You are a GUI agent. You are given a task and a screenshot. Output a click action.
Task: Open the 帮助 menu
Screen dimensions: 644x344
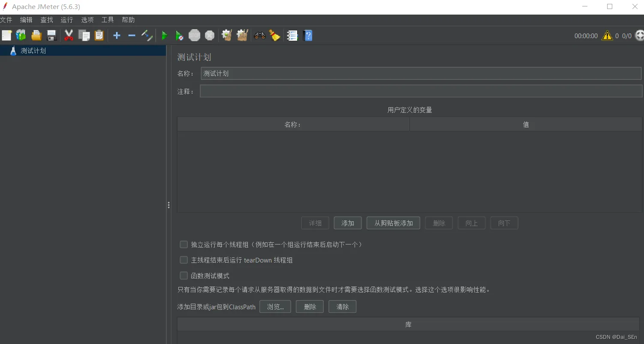[x=128, y=20]
